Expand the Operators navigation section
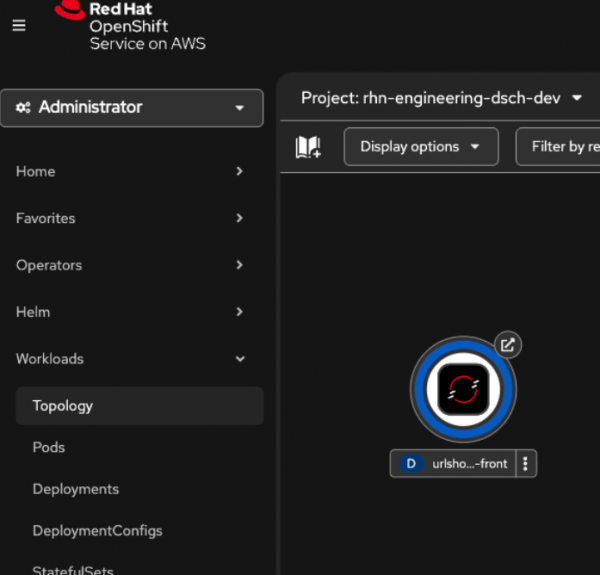 (x=130, y=265)
